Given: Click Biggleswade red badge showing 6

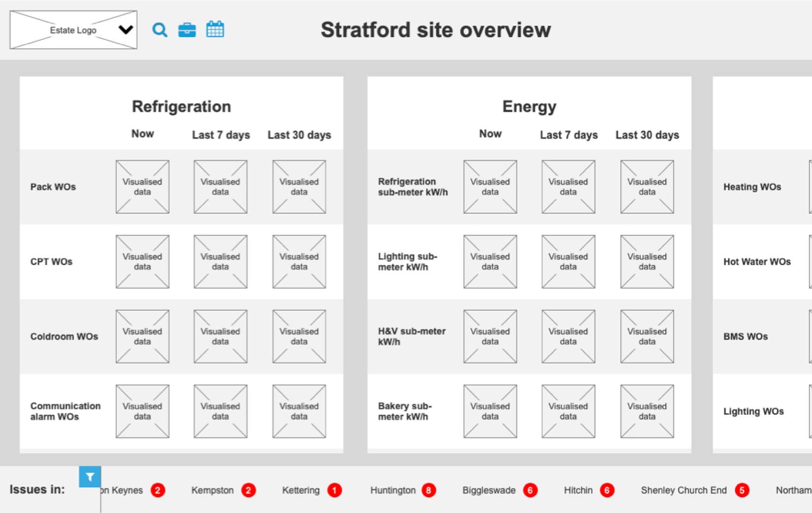Looking at the screenshot, I should click(x=530, y=490).
